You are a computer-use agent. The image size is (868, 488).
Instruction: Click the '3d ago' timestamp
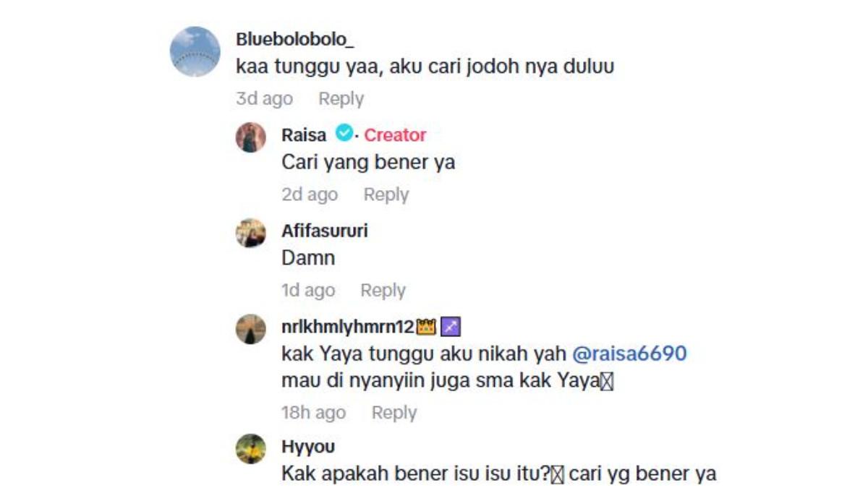(x=264, y=99)
